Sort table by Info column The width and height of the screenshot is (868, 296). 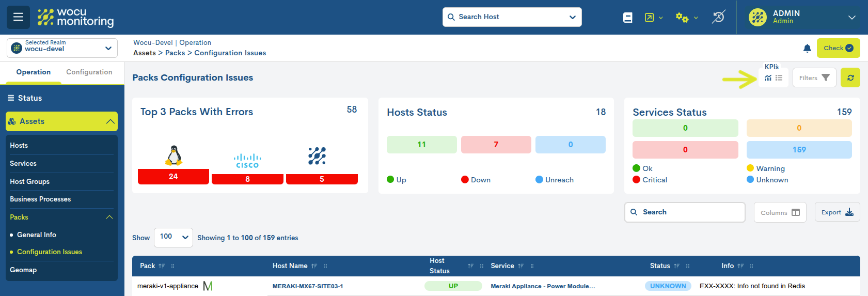[740, 266]
